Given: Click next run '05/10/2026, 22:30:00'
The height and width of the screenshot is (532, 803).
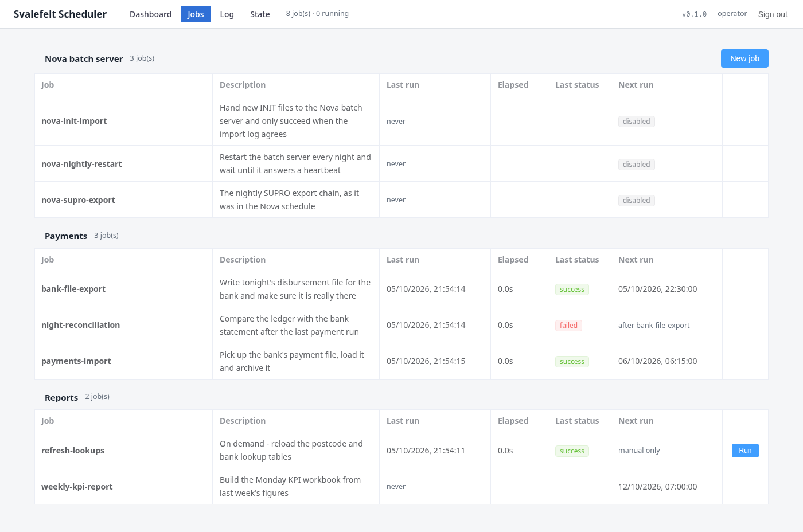Looking at the screenshot, I should pos(657,289).
